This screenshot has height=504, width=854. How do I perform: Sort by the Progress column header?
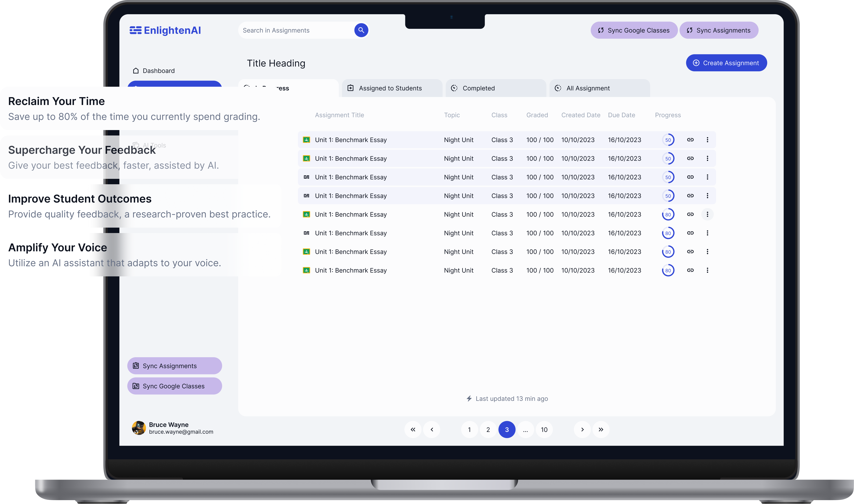coord(668,115)
